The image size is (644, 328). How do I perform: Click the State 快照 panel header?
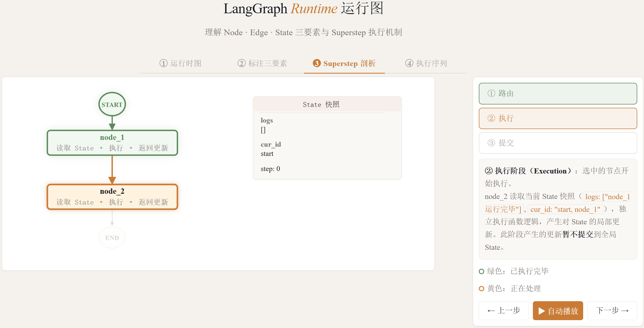coord(327,104)
